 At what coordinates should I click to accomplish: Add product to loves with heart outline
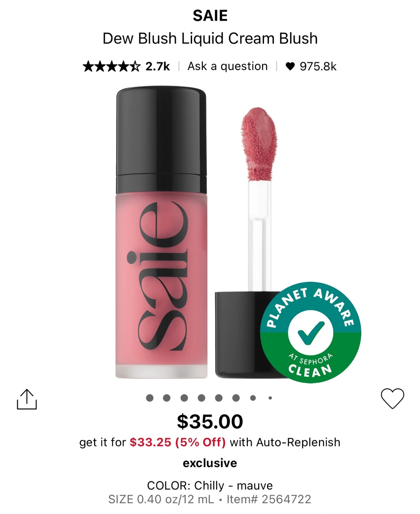392,398
